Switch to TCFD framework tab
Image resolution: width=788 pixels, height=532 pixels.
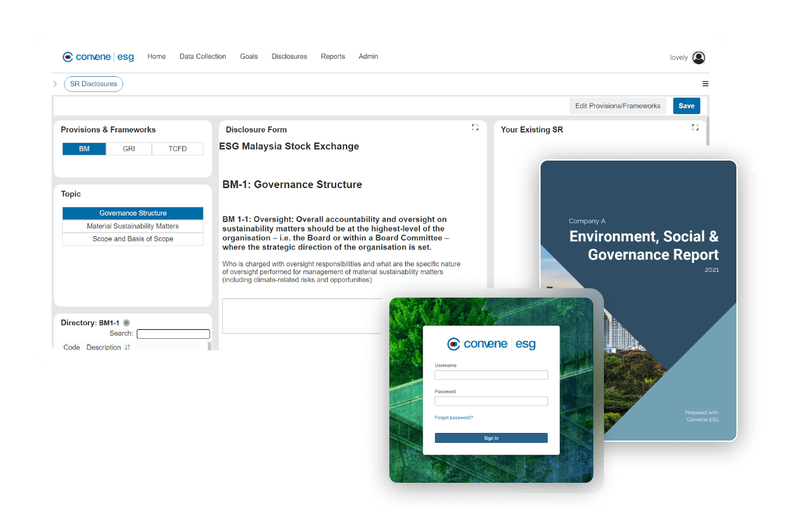(178, 149)
